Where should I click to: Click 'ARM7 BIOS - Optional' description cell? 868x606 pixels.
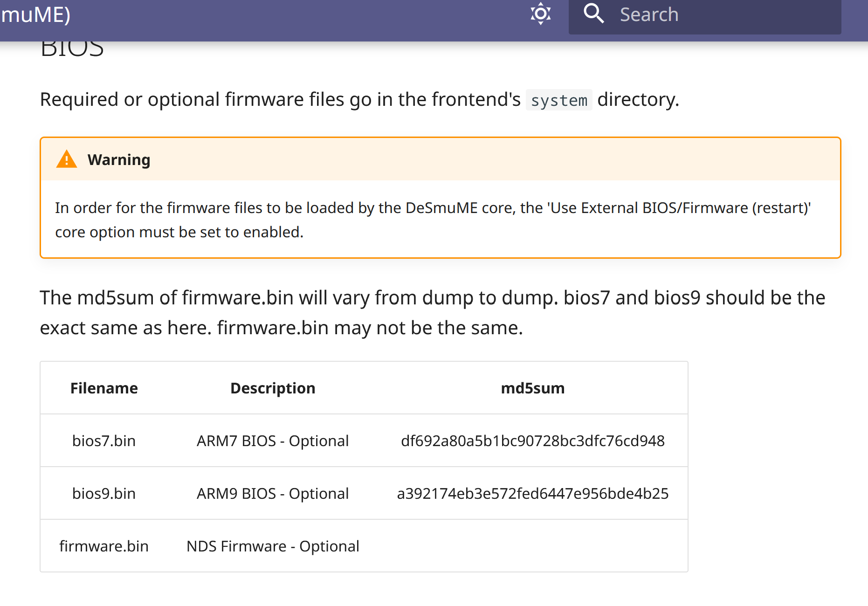click(273, 441)
